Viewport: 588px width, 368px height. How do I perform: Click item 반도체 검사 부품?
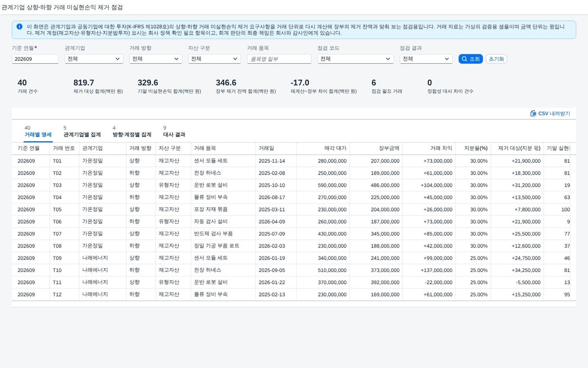click(x=213, y=234)
